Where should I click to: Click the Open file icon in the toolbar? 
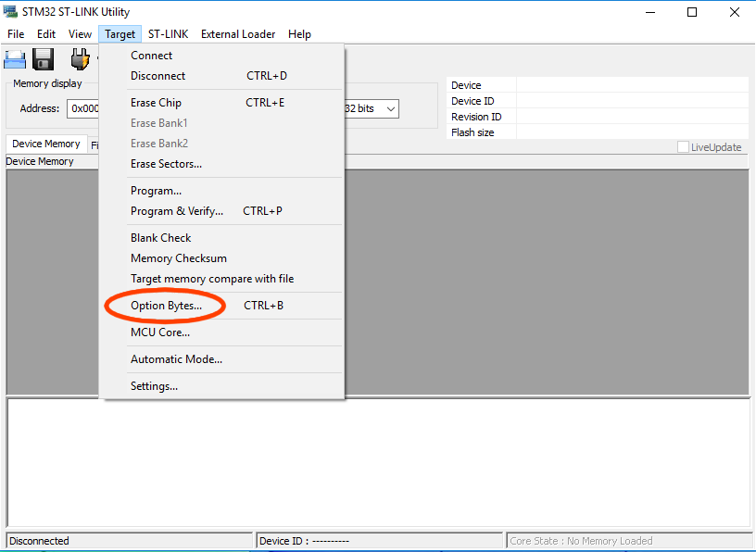(14, 58)
